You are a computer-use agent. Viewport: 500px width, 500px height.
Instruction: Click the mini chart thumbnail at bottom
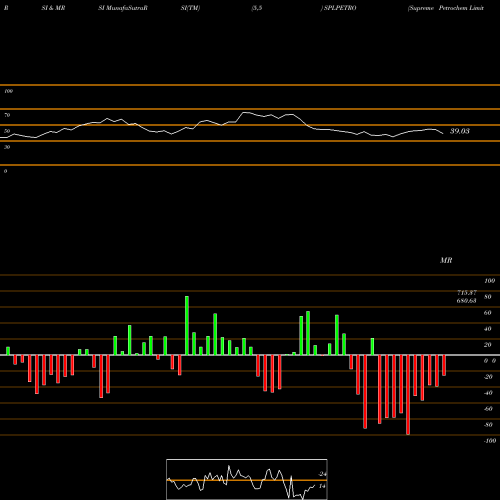click(247, 479)
